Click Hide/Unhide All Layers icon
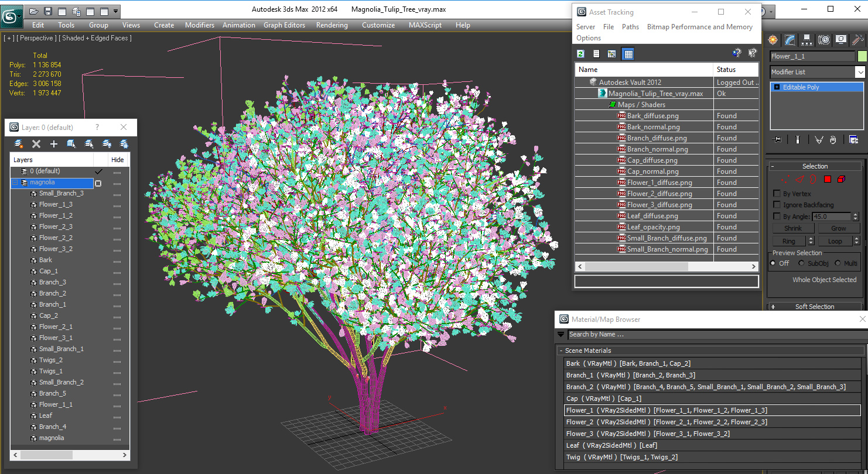Screen dimensions: 868x474 [107, 143]
